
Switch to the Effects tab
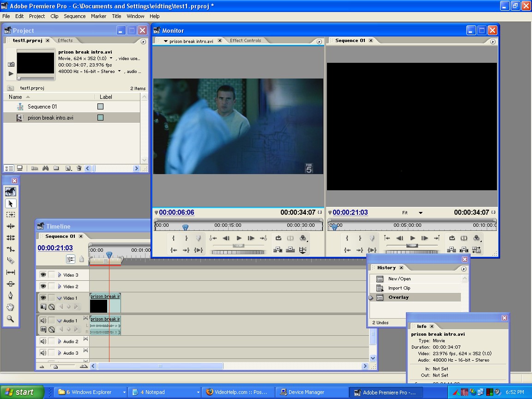65,40
